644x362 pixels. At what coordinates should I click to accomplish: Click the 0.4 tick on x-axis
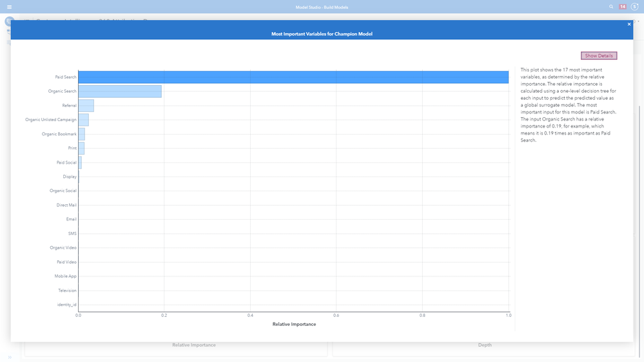(250, 316)
